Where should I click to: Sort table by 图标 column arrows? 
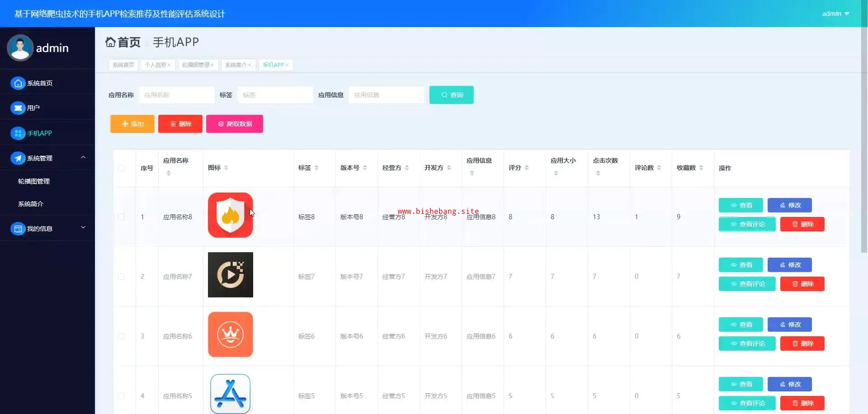click(x=226, y=168)
